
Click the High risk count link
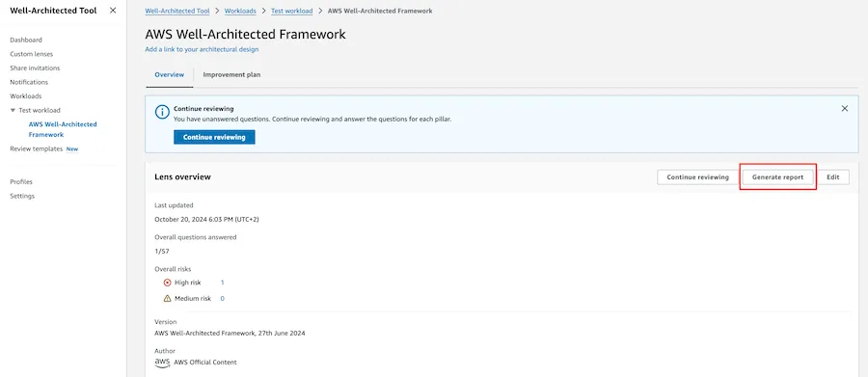pyautogui.click(x=223, y=283)
